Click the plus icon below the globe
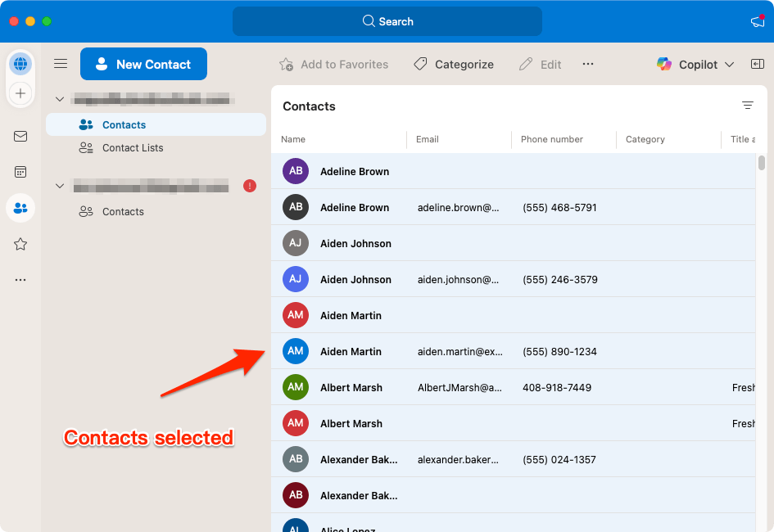Viewport: 774px width, 532px height. pos(20,93)
